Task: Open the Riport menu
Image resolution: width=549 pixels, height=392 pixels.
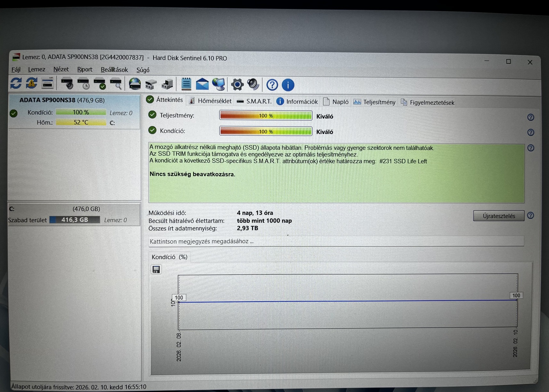Action: (85, 69)
